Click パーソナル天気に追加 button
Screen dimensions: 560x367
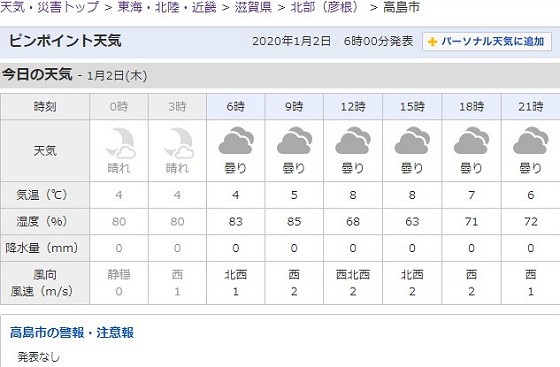tap(487, 41)
